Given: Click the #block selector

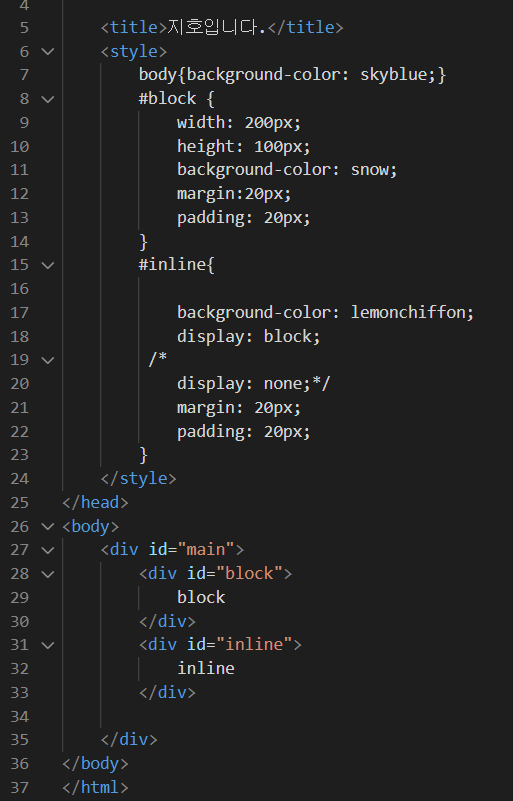Looking at the screenshot, I should click(168, 99).
